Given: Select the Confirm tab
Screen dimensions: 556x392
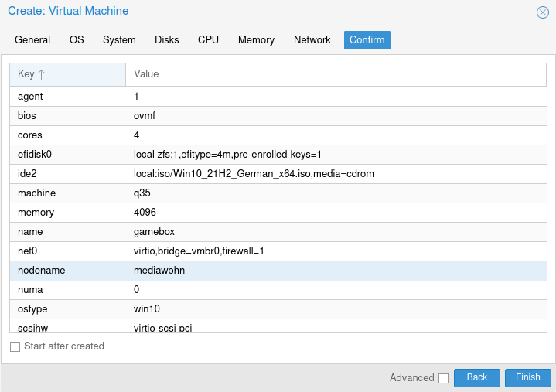Looking at the screenshot, I should point(367,40).
